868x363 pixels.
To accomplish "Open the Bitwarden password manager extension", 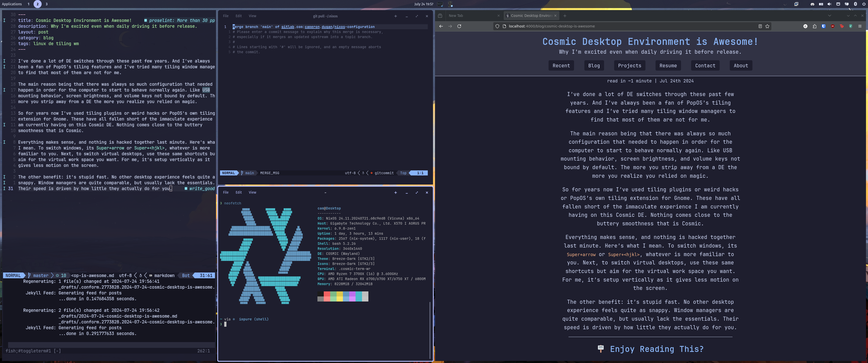I will (824, 27).
